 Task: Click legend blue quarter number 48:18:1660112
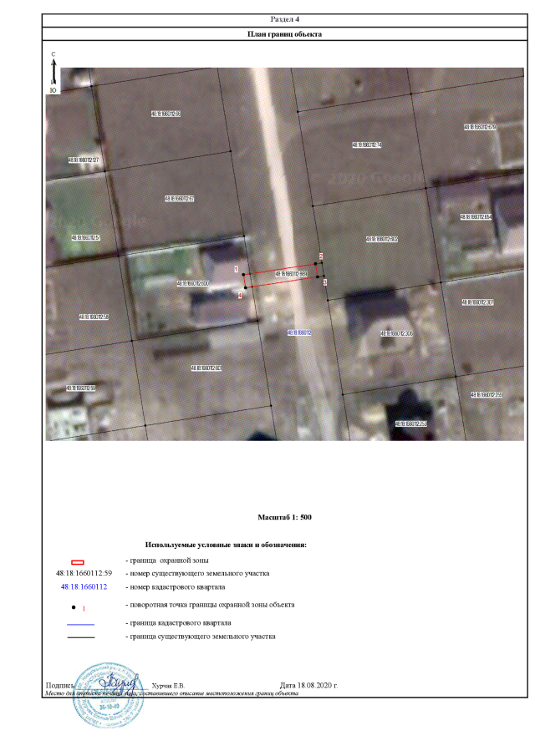[84, 587]
